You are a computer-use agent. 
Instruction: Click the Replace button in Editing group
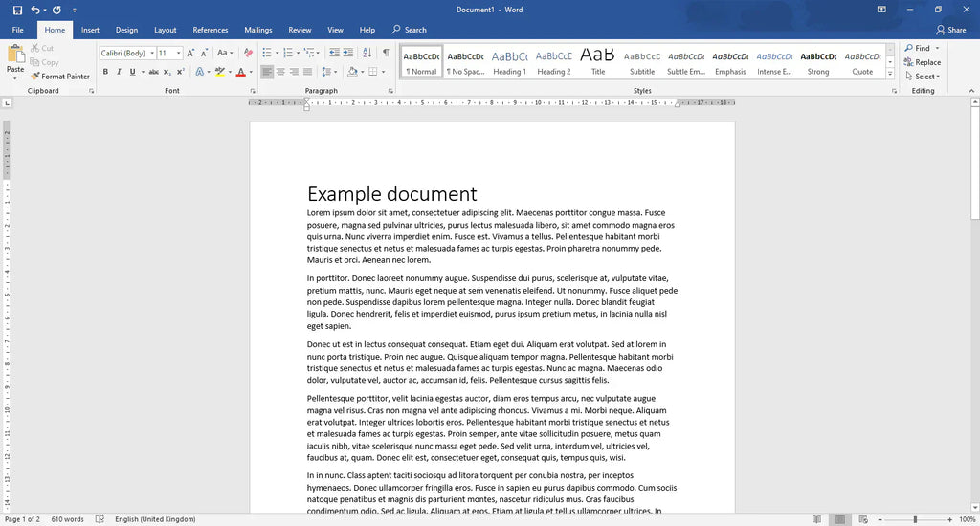(x=922, y=62)
